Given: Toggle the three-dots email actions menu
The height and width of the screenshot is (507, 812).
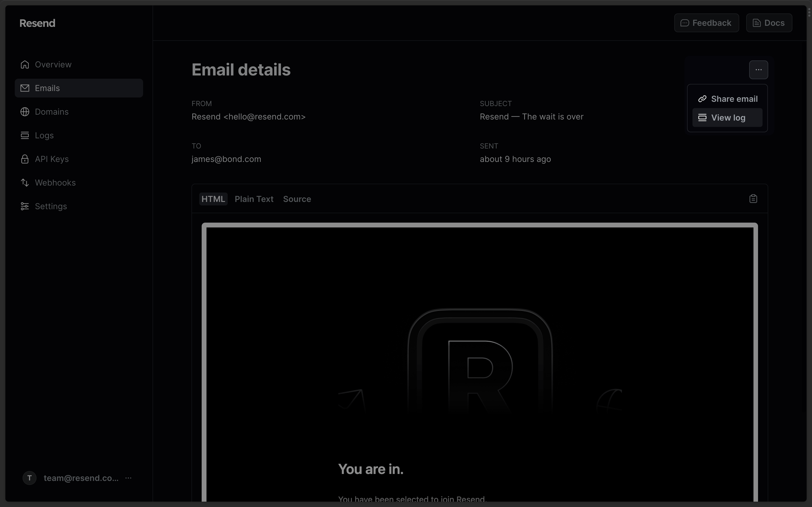Looking at the screenshot, I should (758, 70).
